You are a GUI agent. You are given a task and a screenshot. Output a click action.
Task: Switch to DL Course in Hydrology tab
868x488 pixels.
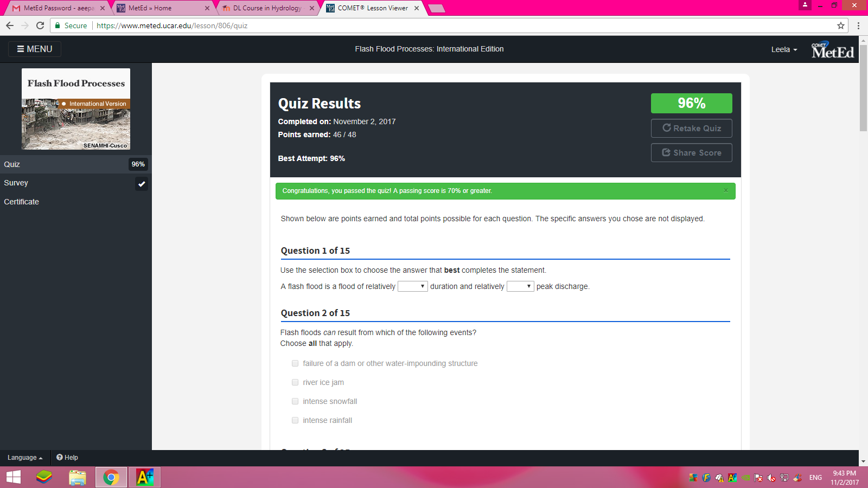pyautogui.click(x=267, y=8)
